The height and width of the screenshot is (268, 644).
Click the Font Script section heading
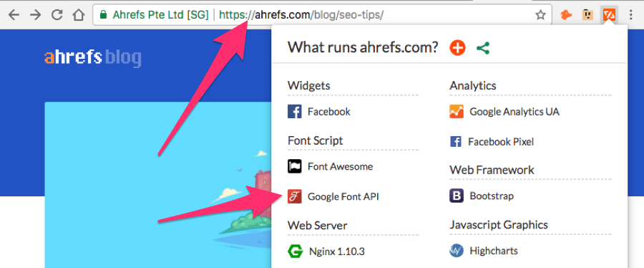[316, 140]
